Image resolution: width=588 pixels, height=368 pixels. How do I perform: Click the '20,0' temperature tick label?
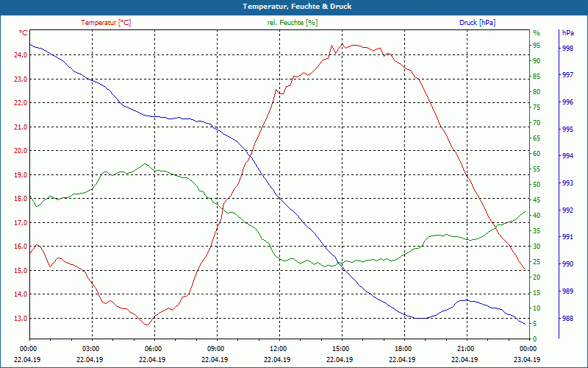[x=21, y=151]
